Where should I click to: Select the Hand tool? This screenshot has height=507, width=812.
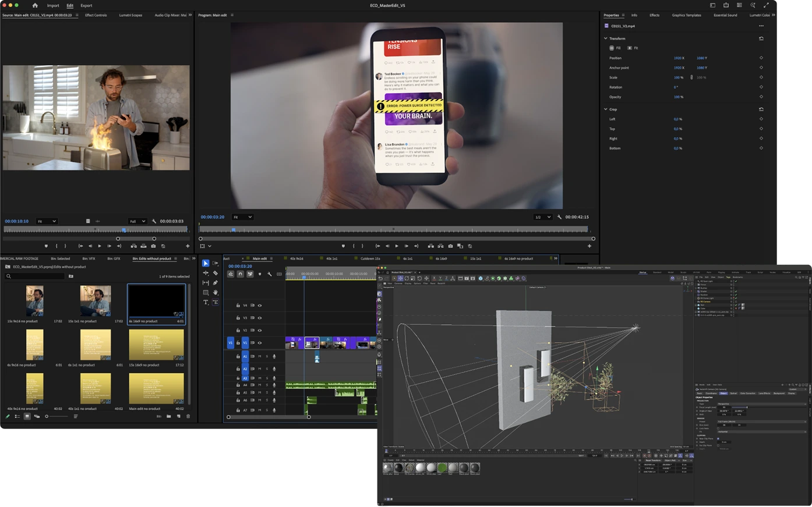(216, 292)
